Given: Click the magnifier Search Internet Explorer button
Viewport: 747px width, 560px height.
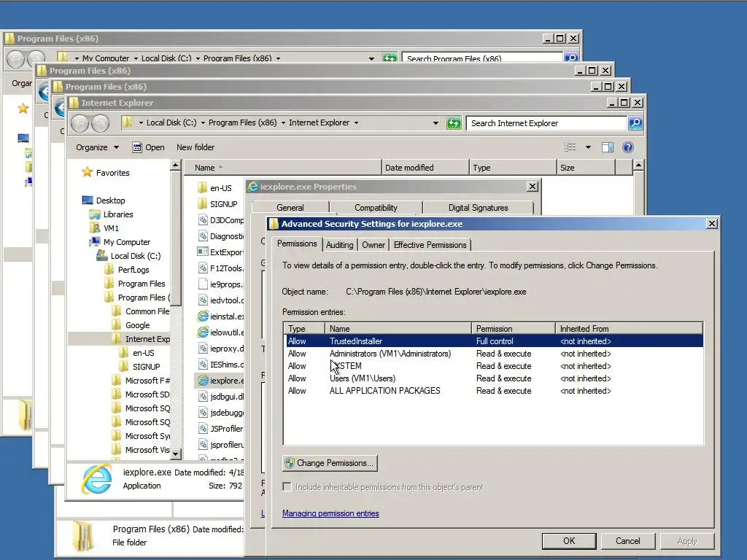Looking at the screenshot, I should (635, 123).
